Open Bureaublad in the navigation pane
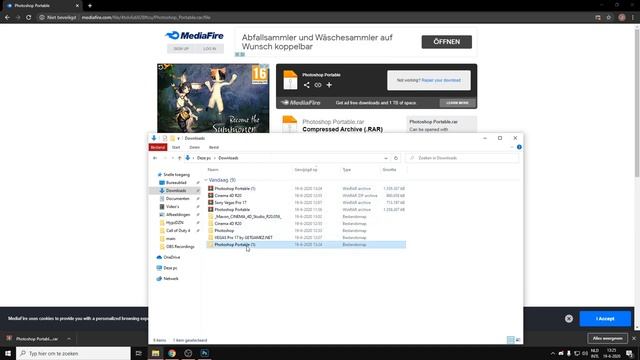This screenshot has width=640, height=360. click(176, 182)
